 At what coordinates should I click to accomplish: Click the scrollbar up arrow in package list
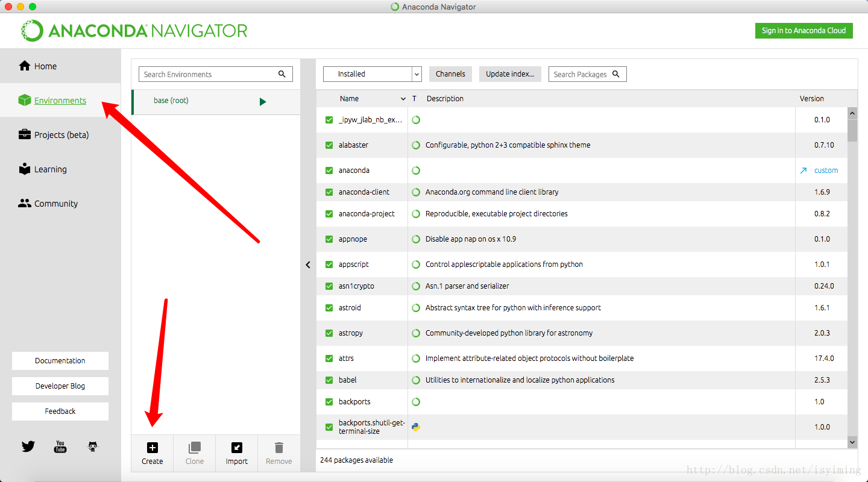pyautogui.click(x=852, y=113)
